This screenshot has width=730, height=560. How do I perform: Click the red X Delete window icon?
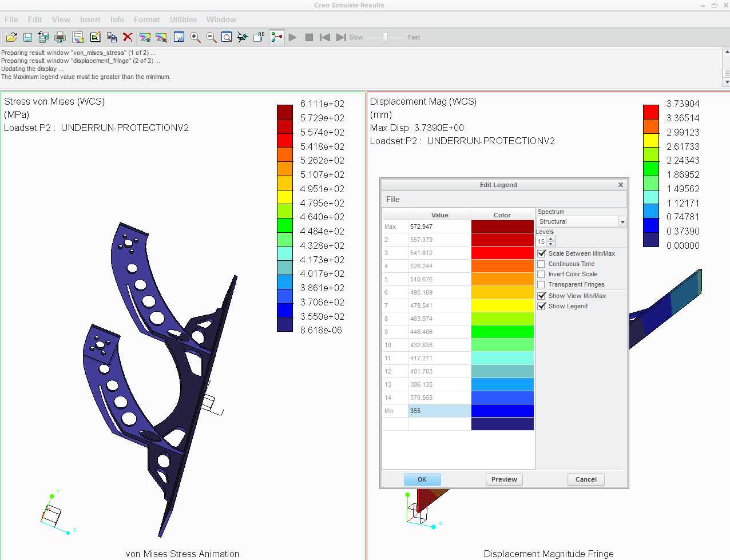click(x=128, y=37)
